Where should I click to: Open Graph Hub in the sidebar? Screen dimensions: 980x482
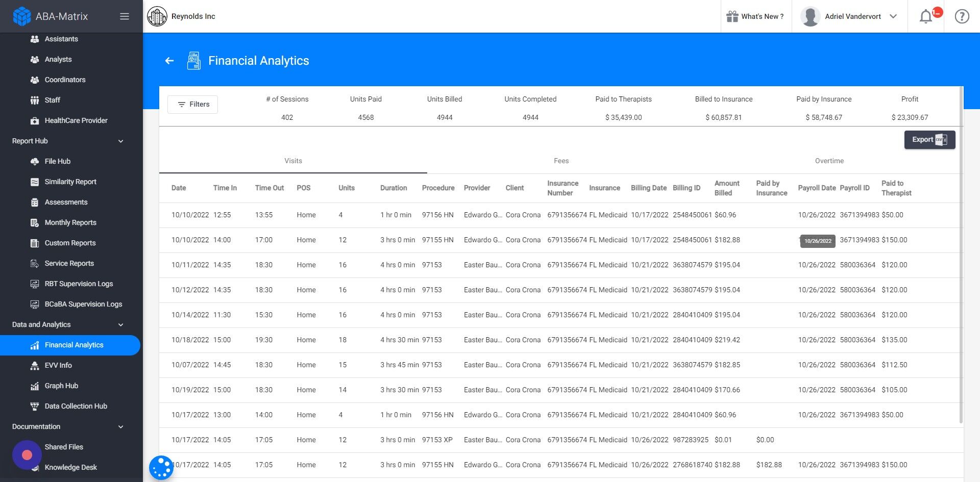(x=61, y=386)
